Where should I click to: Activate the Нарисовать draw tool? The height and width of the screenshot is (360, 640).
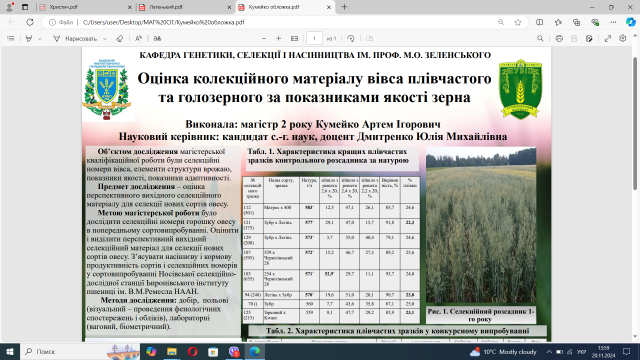[76, 39]
